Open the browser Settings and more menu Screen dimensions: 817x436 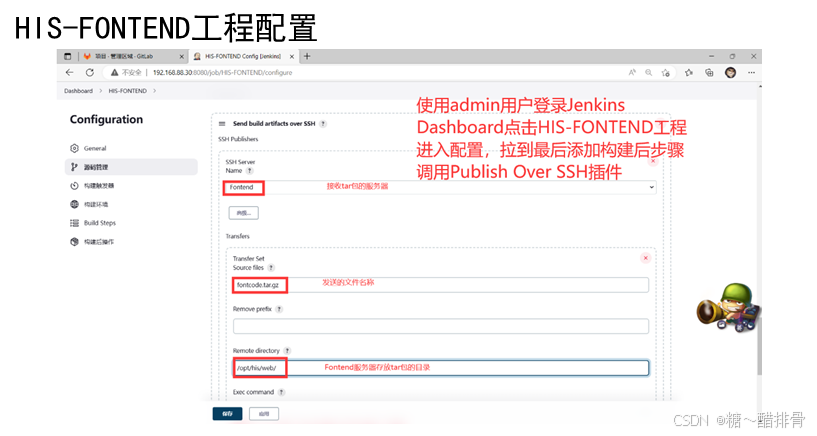coord(751,73)
